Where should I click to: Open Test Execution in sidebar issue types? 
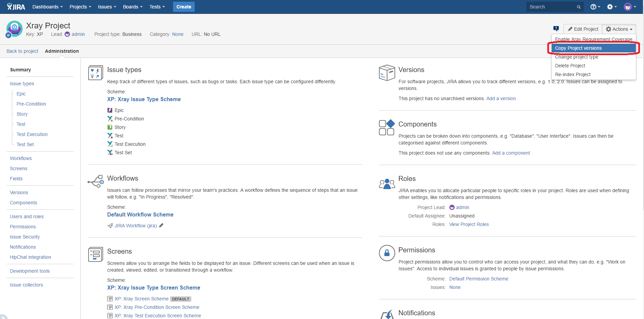tap(32, 134)
